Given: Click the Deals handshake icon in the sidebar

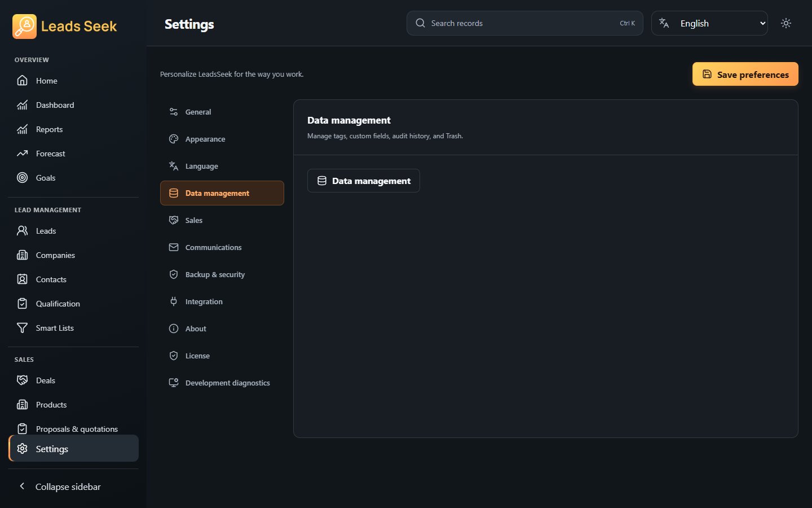Looking at the screenshot, I should click(22, 380).
